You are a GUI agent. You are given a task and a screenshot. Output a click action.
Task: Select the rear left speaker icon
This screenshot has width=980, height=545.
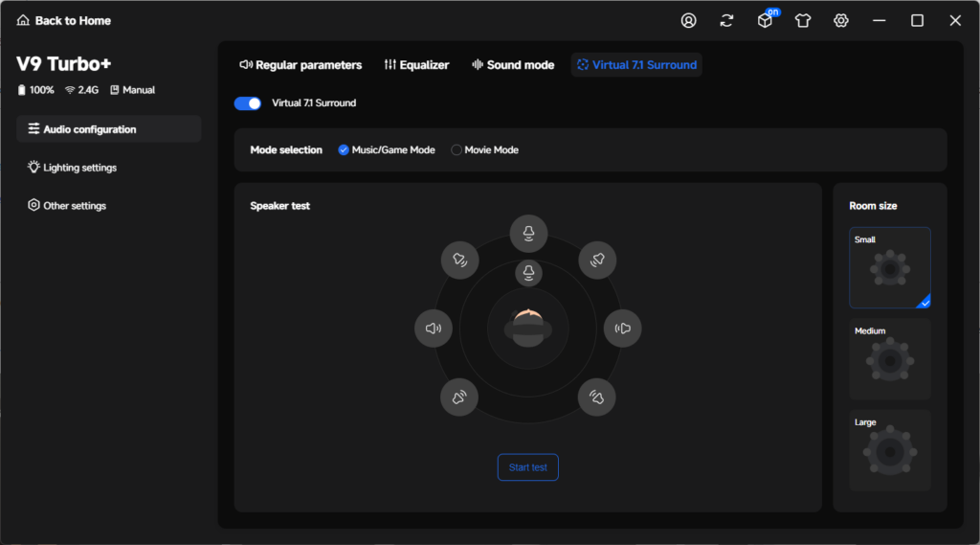[x=459, y=397]
